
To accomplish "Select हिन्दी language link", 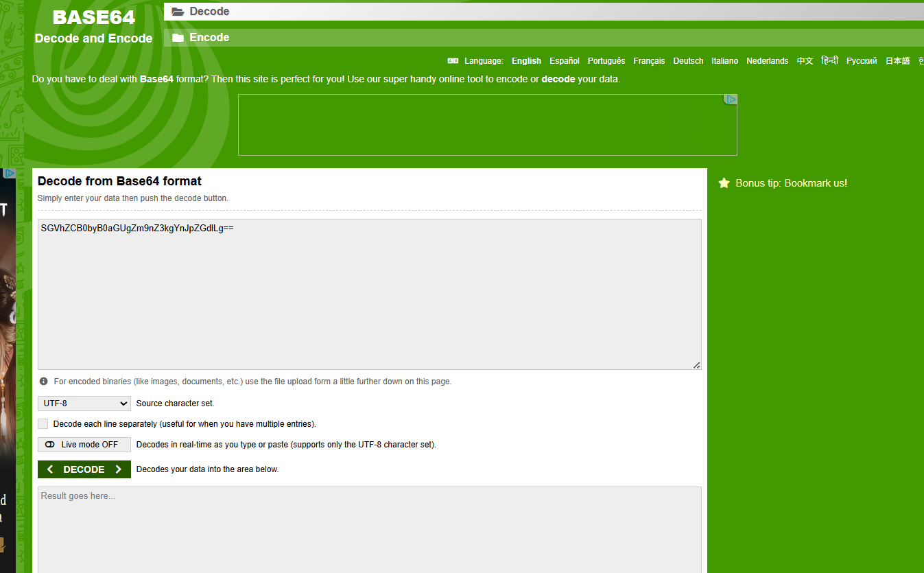I will 830,60.
